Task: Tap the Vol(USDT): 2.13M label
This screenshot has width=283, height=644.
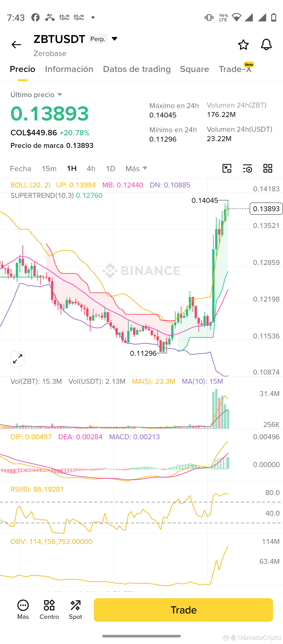Action: click(97, 381)
